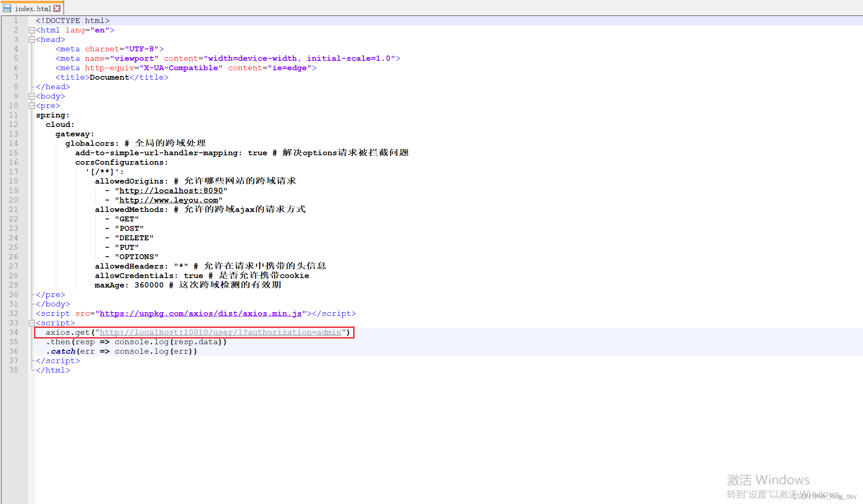Screen dimensions: 863x504
Task: Open the http://localhost:8090 hyperlink
Action: click(172, 191)
